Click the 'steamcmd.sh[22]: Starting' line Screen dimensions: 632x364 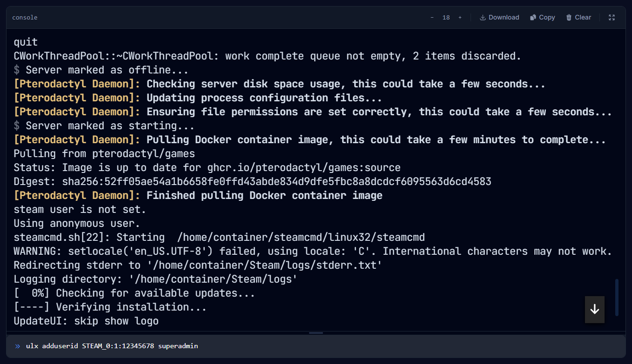tap(219, 237)
